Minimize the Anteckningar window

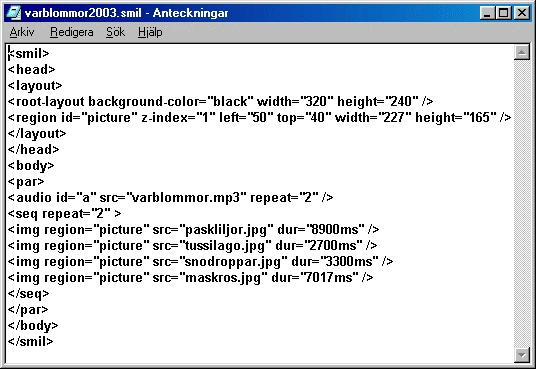(x=487, y=13)
